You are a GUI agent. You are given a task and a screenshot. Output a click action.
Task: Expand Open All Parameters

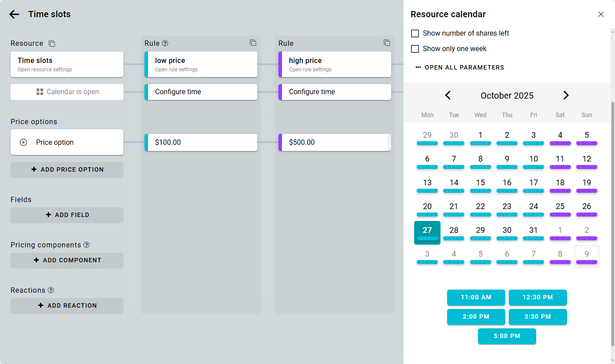click(x=459, y=67)
